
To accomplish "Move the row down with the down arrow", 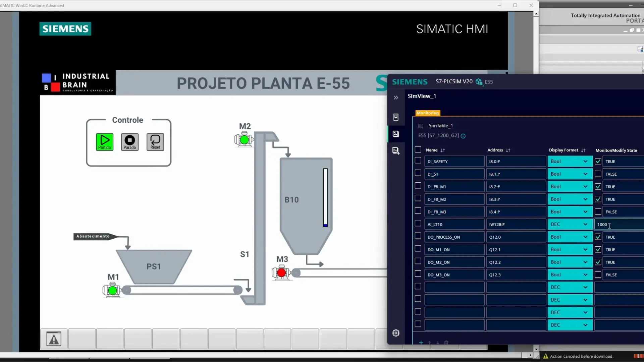I will click(438, 343).
